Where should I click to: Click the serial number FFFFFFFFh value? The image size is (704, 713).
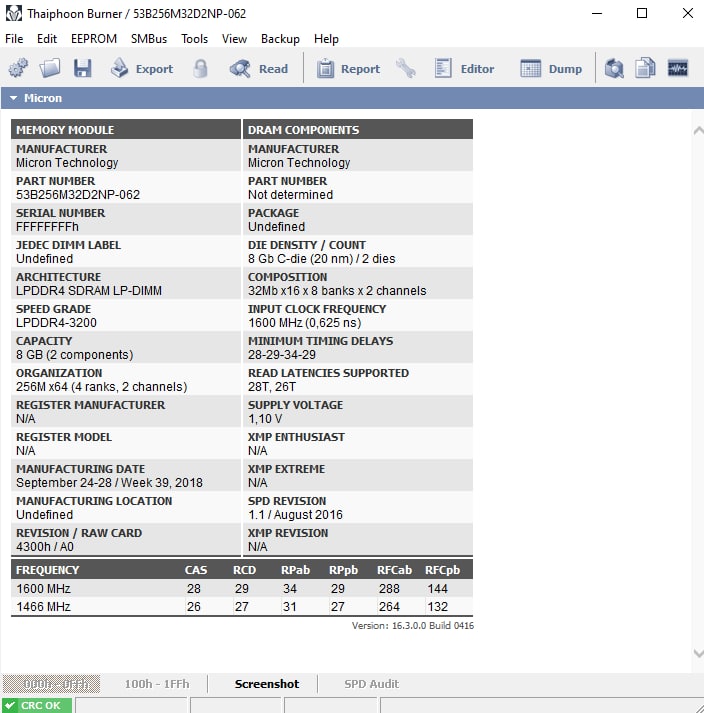pos(47,226)
